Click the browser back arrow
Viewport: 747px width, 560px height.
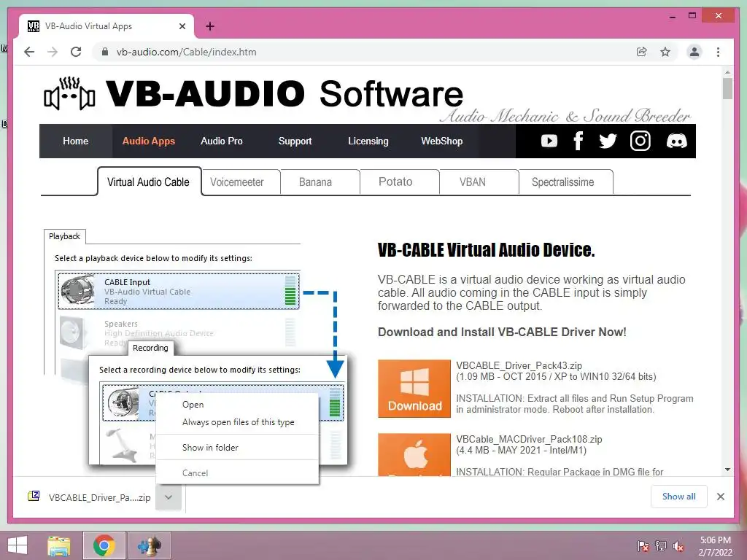pyautogui.click(x=29, y=52)
